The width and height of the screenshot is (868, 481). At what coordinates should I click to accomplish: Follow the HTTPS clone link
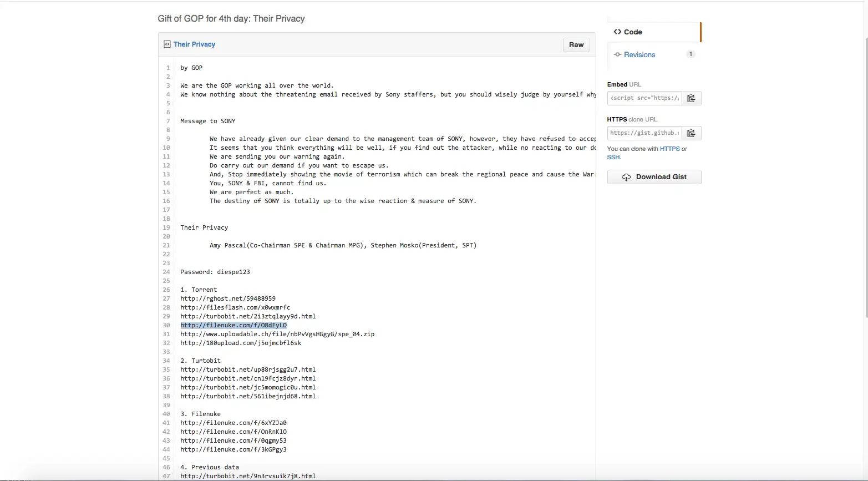[x=669, y=149]
